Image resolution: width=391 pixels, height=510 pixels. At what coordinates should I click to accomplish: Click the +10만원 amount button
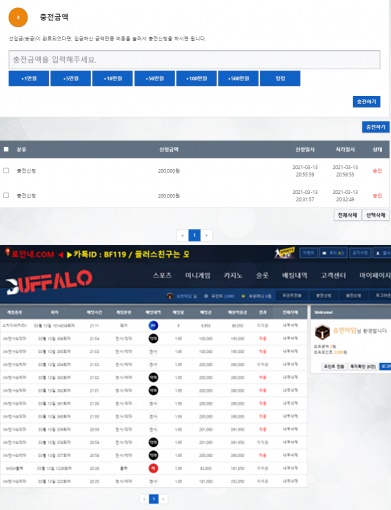[113, 78]
